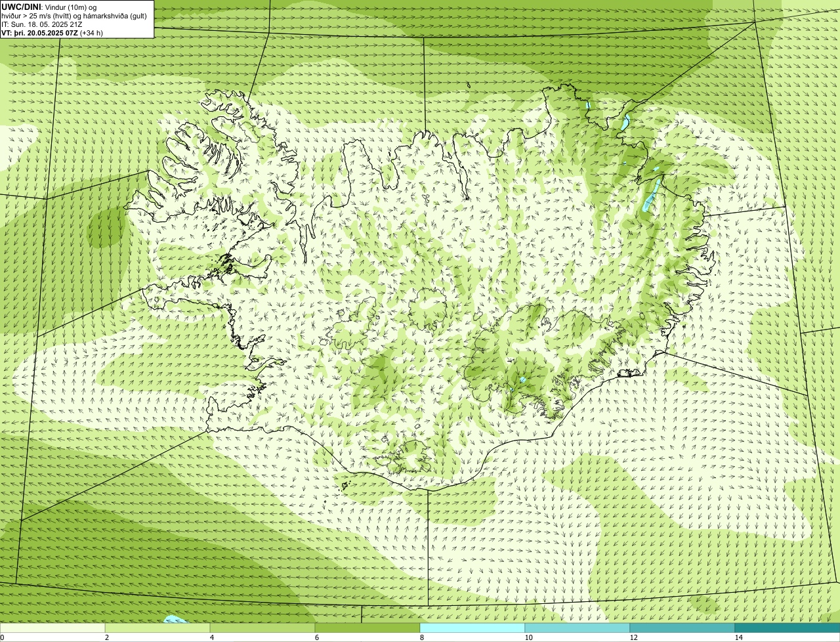The image size is (840, 642).
Task: Click the legend label '14'
Action: pos(738,637)
